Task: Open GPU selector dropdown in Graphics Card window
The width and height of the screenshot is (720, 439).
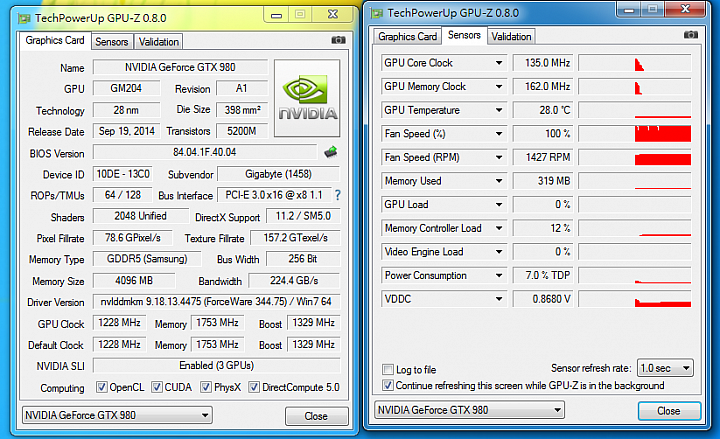Action: coord(117,415)
